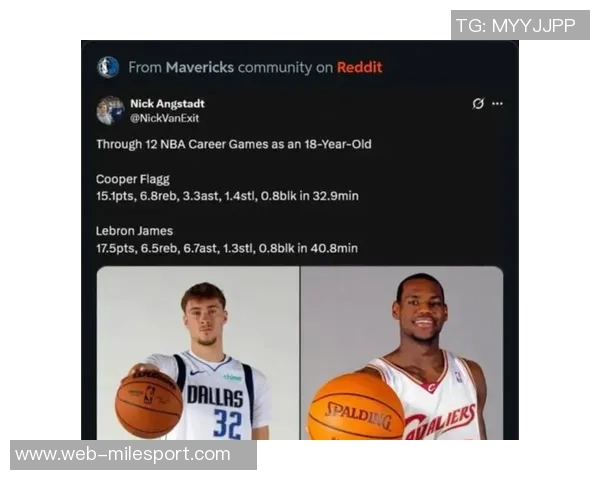Select the Cooper Flagg name text
This screenshot has width=600, height=480.
click(133, 179)
